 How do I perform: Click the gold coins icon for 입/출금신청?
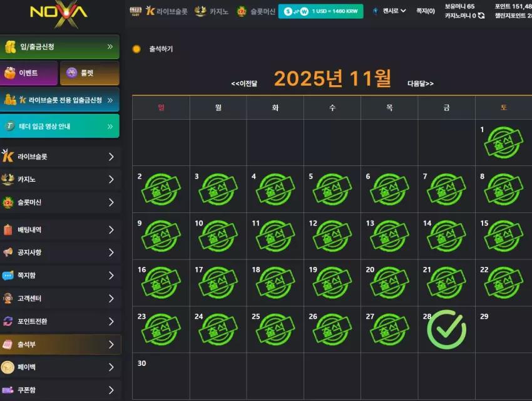pyautogui.click(x=11, y=47)
